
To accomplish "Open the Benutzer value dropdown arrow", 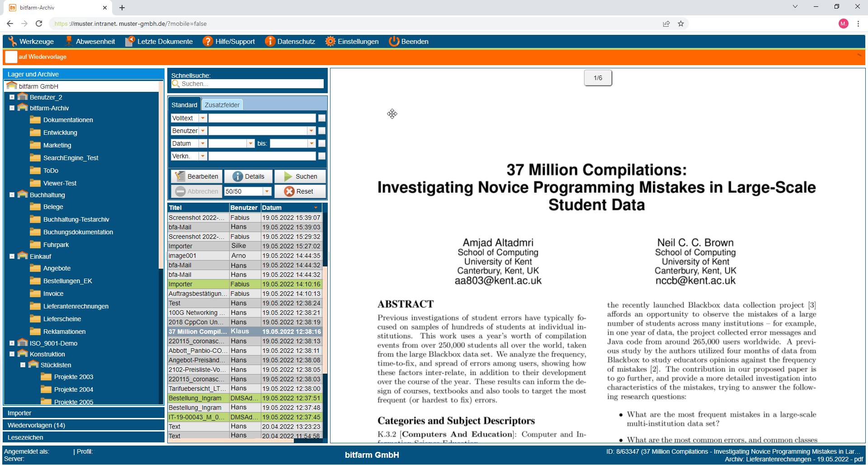I will click(x=311, y=131).
